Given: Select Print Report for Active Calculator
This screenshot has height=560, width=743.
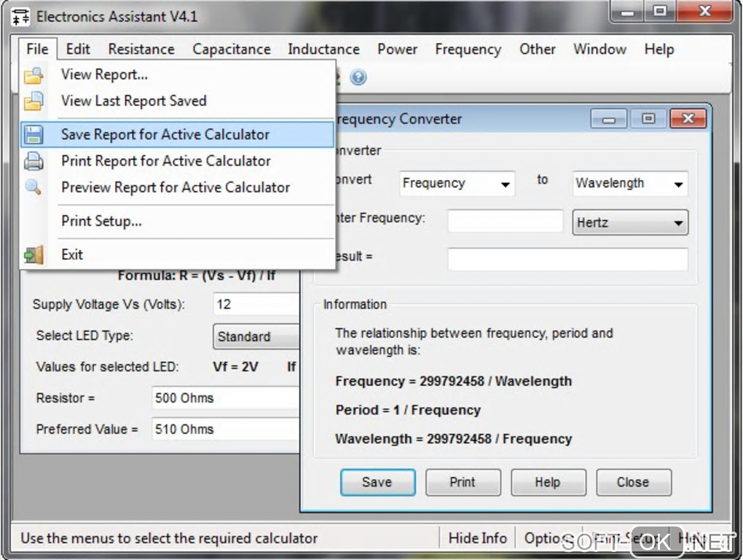Looking at the screenshot, I should coord(177,161).
